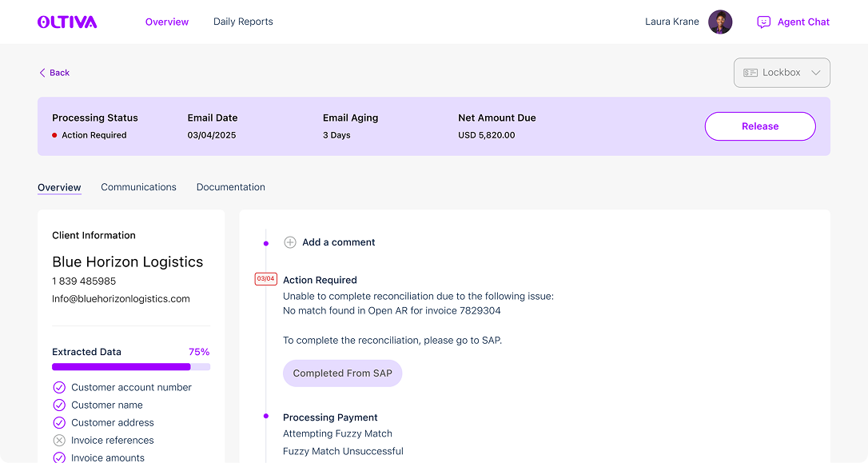Open Agent Chat speech bubble icon

(763, 22)
